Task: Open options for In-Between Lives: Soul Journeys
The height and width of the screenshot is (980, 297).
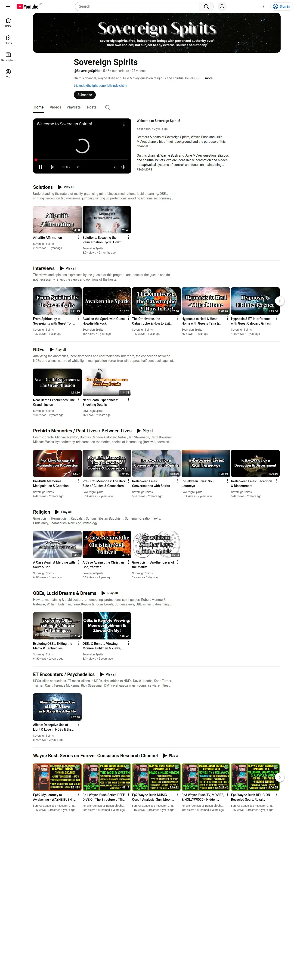Action: tap(227, 481)
